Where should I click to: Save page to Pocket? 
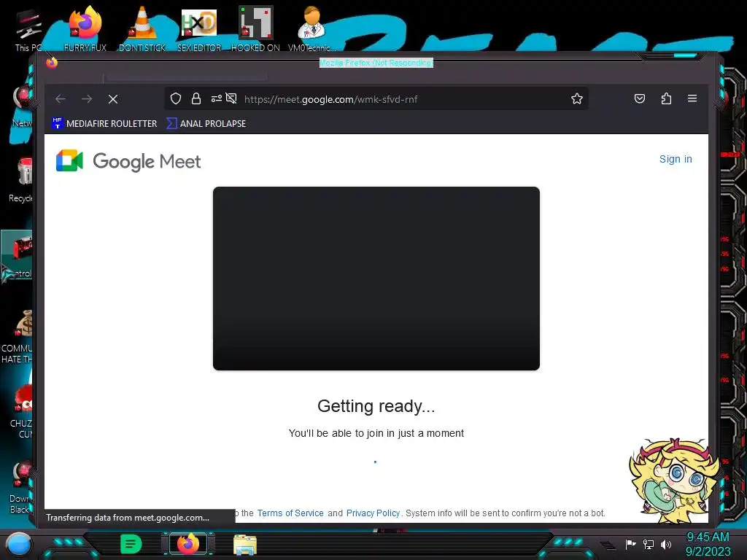tap(639, 98)
